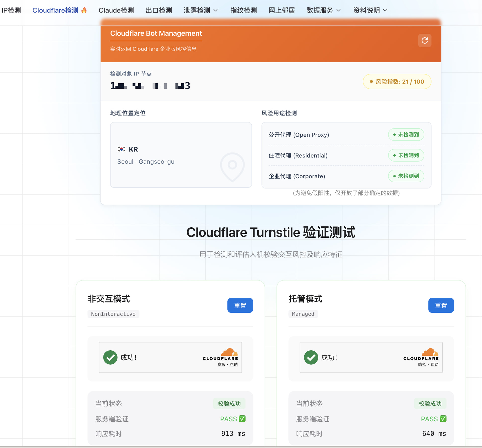This screenshot has width=482, height=448.
Task: Open the 指纹检测 nav item
Action: pyautogui.click(x=244, y=10)
